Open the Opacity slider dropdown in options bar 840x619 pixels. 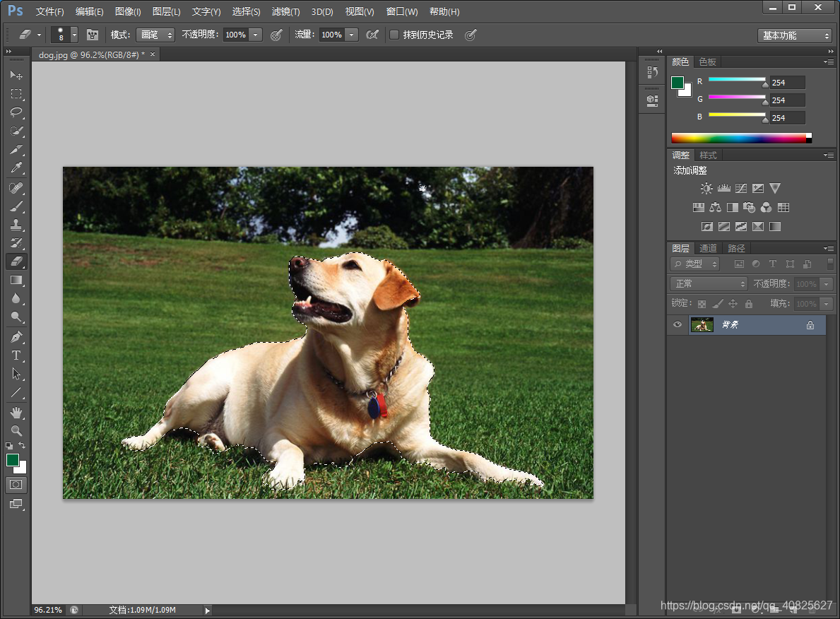(x=256, y=35)
